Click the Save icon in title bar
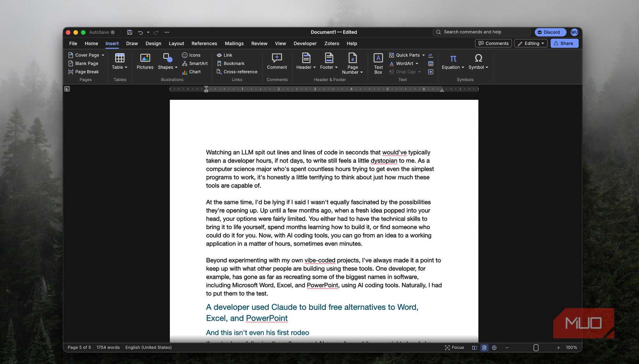Screen dimensions: 639x364 coord(130,33)
